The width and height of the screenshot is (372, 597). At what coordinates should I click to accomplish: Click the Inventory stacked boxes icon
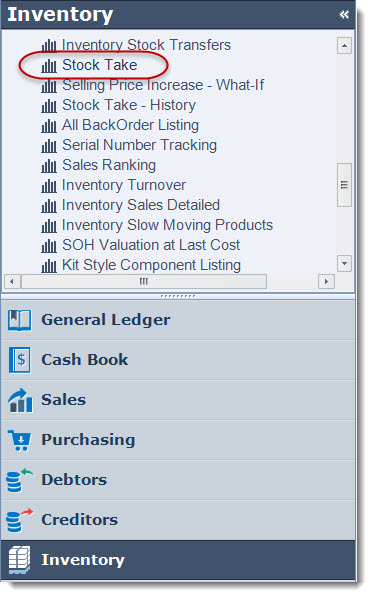pyautogui.click(x=19, y=560)
